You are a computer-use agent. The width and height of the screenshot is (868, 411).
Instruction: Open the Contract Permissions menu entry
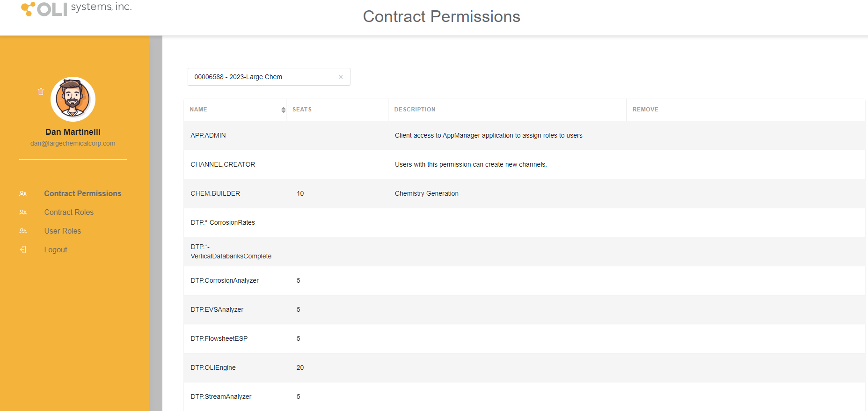[83, 193]
